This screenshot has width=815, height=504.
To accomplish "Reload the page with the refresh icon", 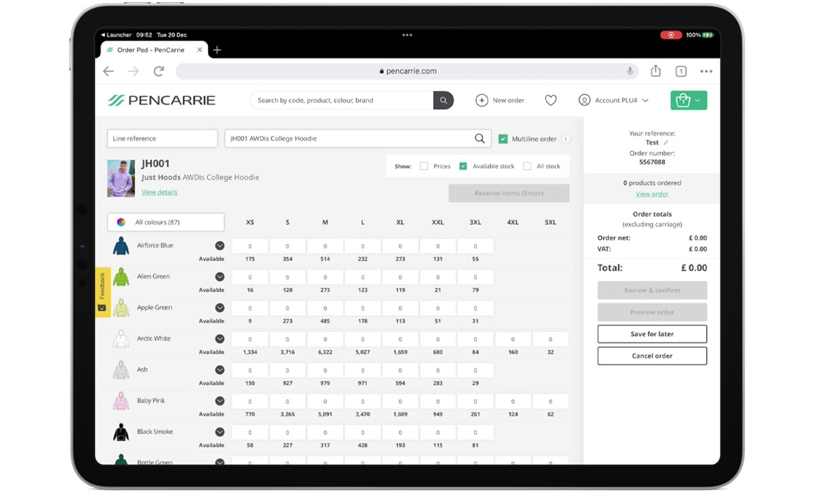I will point(159,71).
